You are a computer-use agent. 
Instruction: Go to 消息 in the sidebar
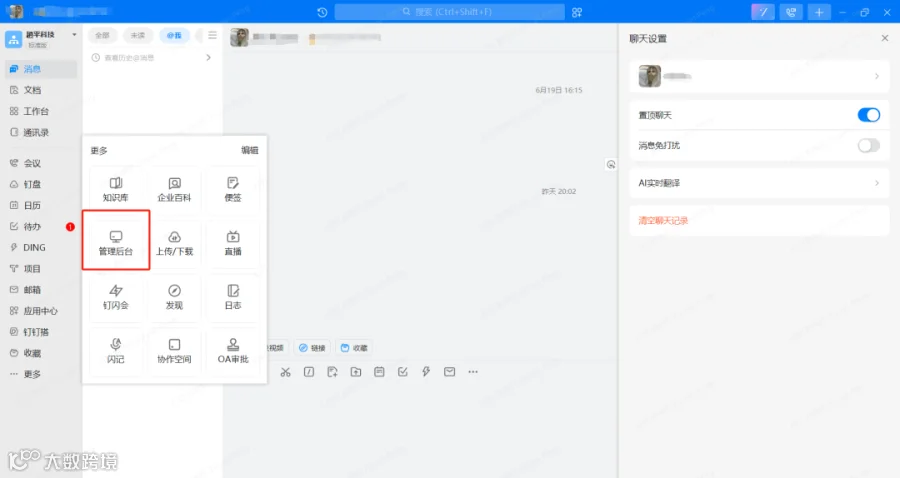pos(41,69)
